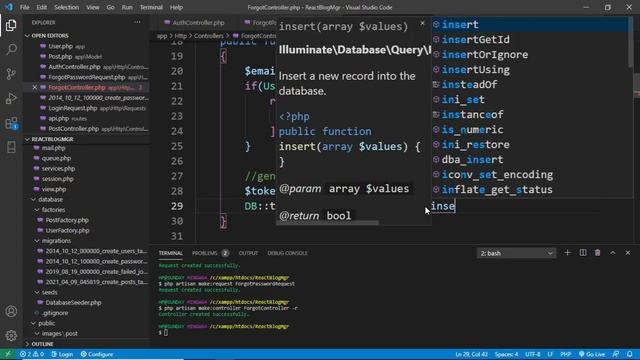Select the instanceof suggestion
The height and width of the screenshot is (360, 640).
pos(530,115)
